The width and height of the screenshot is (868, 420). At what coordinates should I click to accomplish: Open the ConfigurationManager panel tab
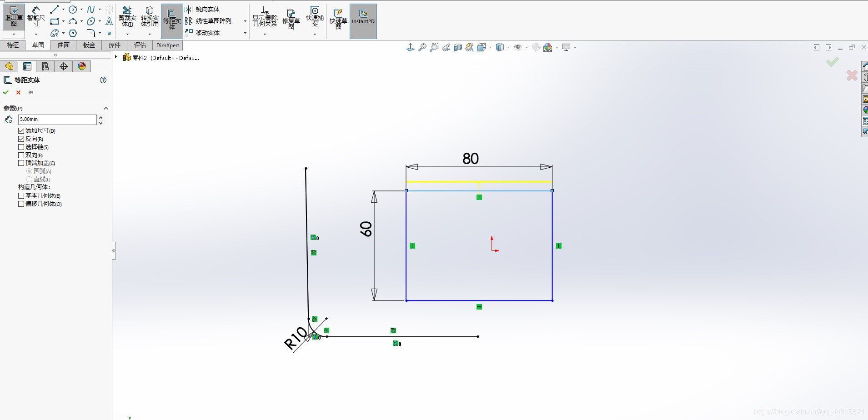(x=45, y=66)
